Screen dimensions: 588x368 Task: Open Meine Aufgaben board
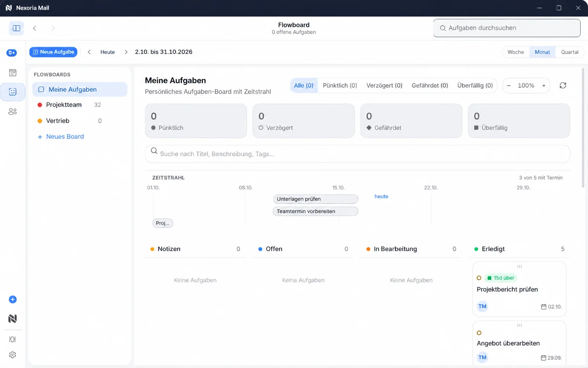[x=80, y=89]
